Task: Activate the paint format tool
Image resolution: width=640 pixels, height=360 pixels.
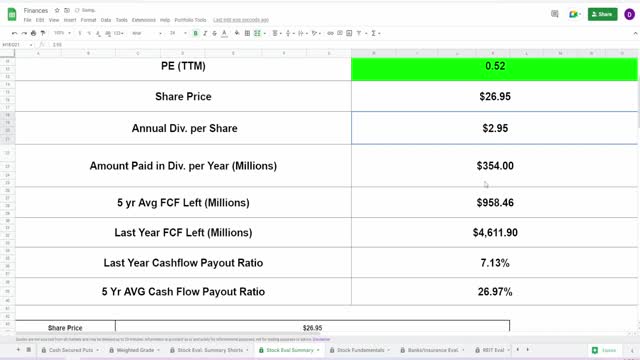Action: 43,33
